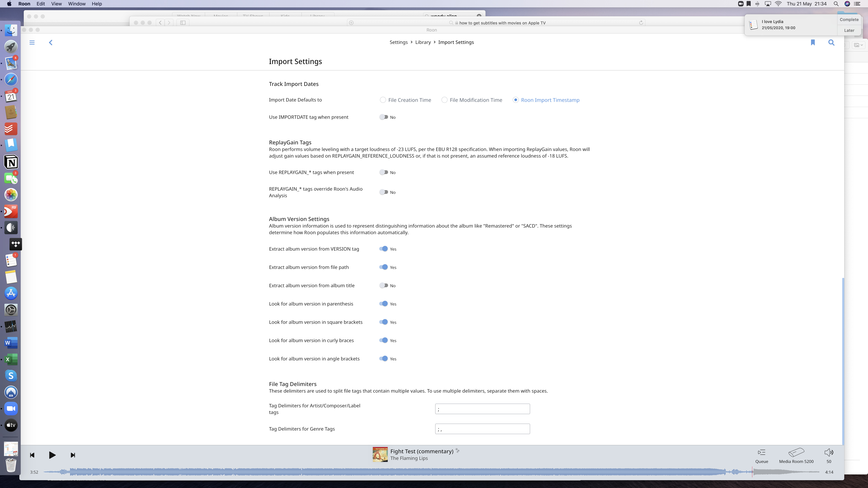Seek within the track waveform
This screenshot has height=488, width=868.
tap(431, 472)
